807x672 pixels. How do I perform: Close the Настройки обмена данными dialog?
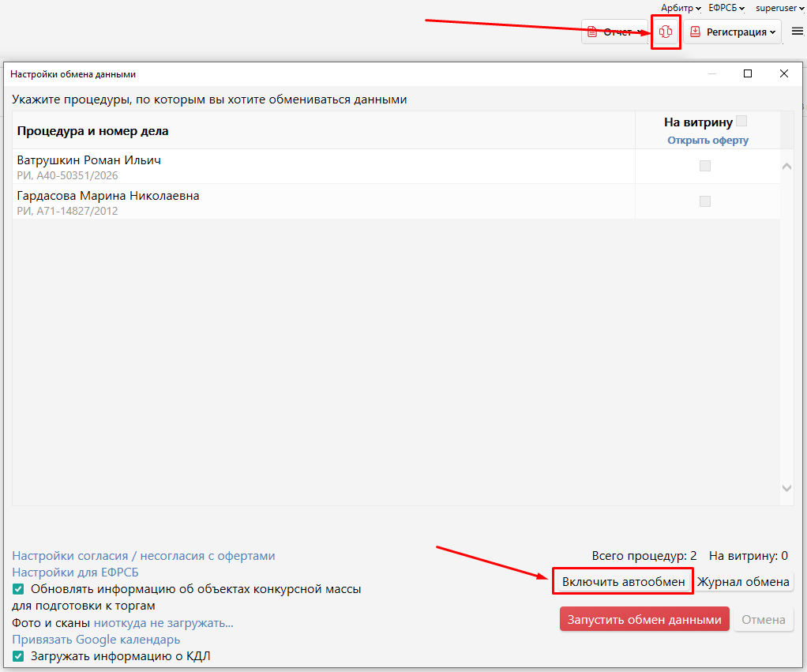pos(784,73)
